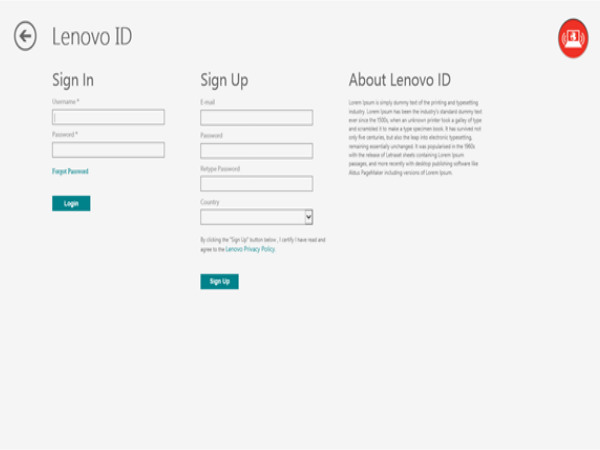Screen dimensions: 600x450
Task: Click the Sign Up section heading
Action: (224, 80)
